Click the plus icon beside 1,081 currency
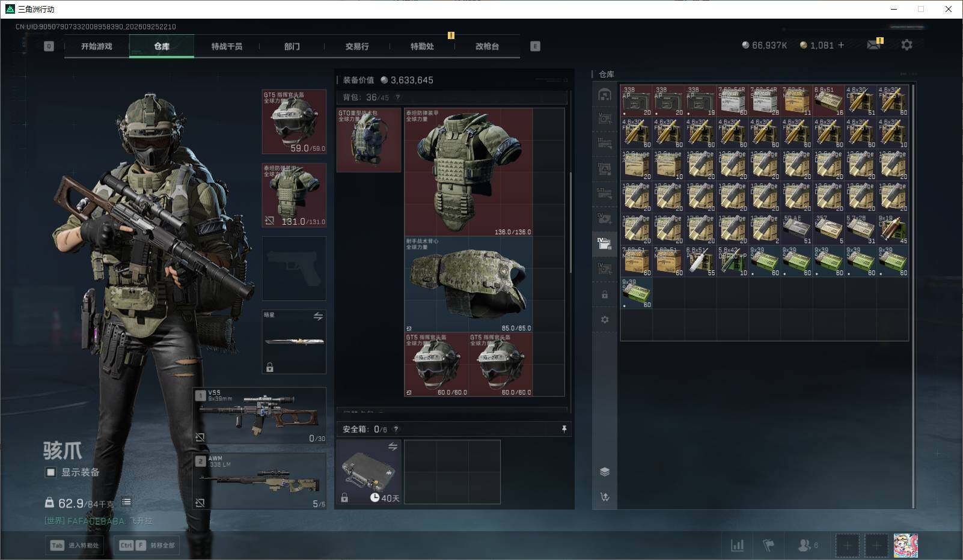The width and height of the screenshot is (963, 560). click(841, 45)
